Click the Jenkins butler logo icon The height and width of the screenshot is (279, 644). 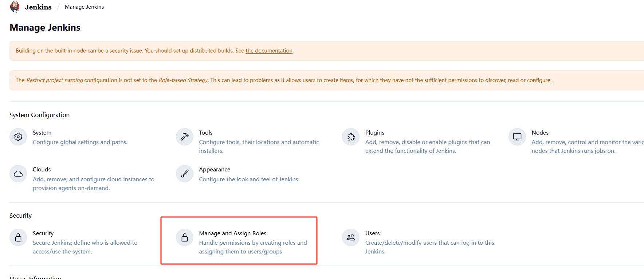15,7
